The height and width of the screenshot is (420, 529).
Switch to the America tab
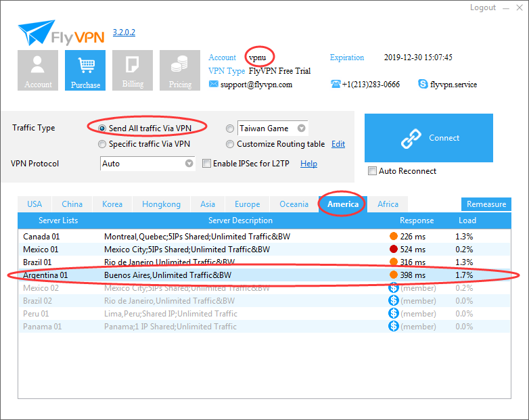tap(343, 204)
